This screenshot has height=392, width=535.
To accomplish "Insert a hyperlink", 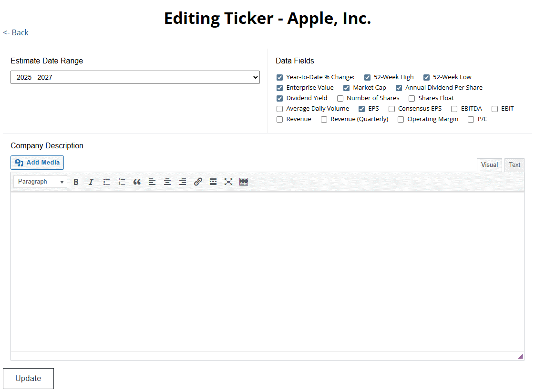I will (x=198, y=182).
